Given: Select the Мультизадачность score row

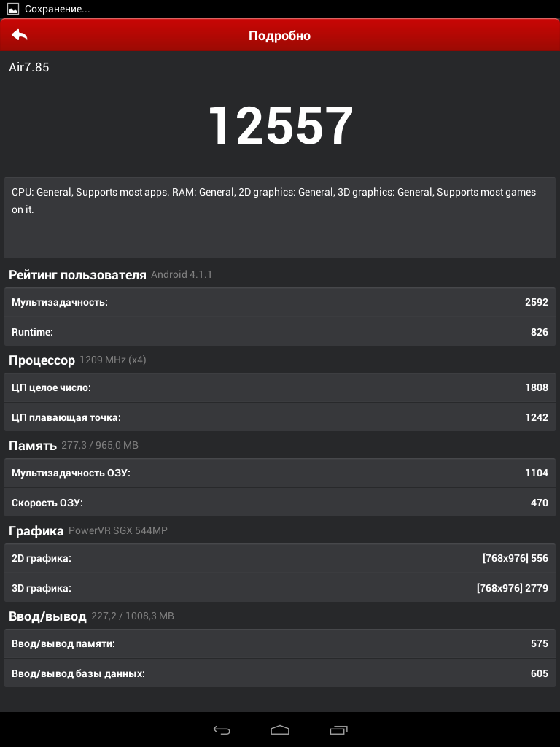Looking at the screenshot, I should tap(280, 302).
